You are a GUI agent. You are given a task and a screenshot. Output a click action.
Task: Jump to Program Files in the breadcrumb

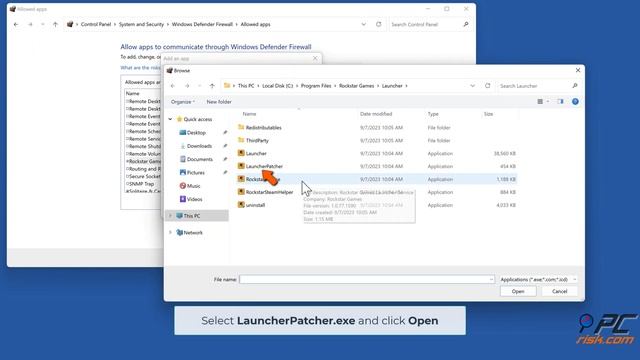click(x=316, y=86)
